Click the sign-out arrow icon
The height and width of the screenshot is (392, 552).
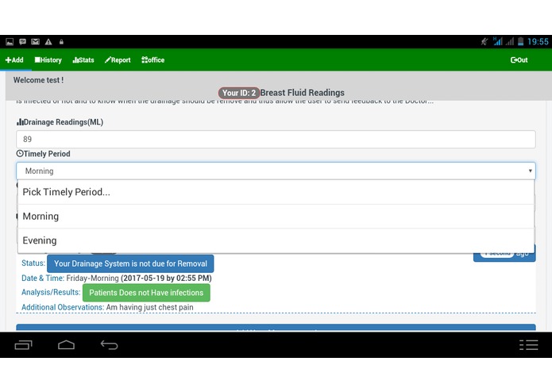tap(514, 60)
